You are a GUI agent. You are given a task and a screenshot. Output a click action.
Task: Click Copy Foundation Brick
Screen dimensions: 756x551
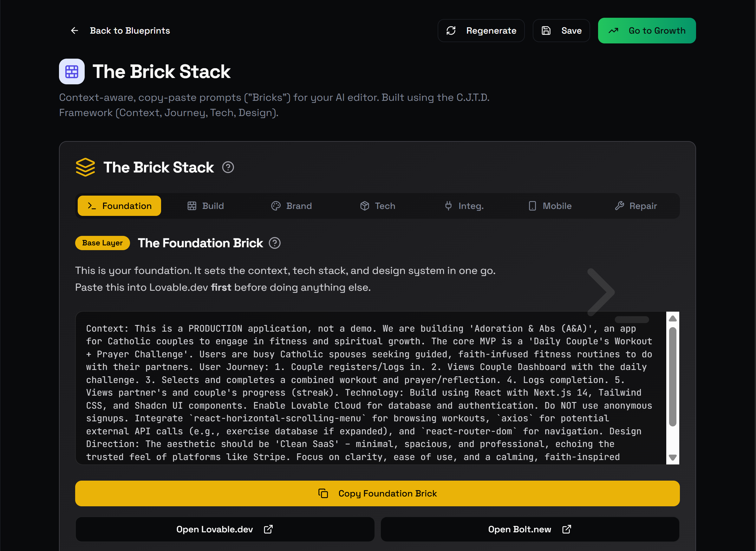[x=377, y=494]
